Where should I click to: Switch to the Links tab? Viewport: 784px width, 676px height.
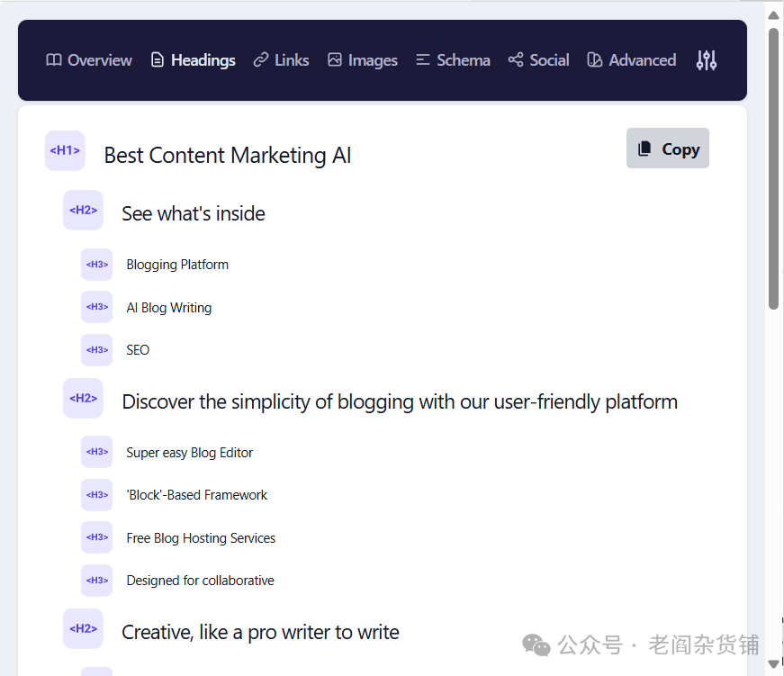pos(281,60)
